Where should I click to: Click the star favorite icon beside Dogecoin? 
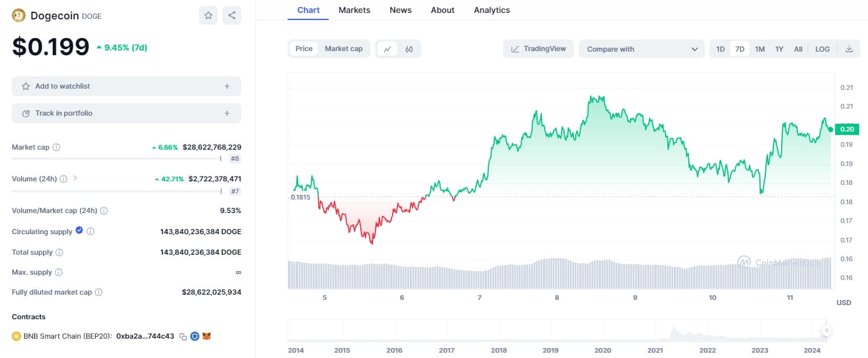tap(208, 16)
